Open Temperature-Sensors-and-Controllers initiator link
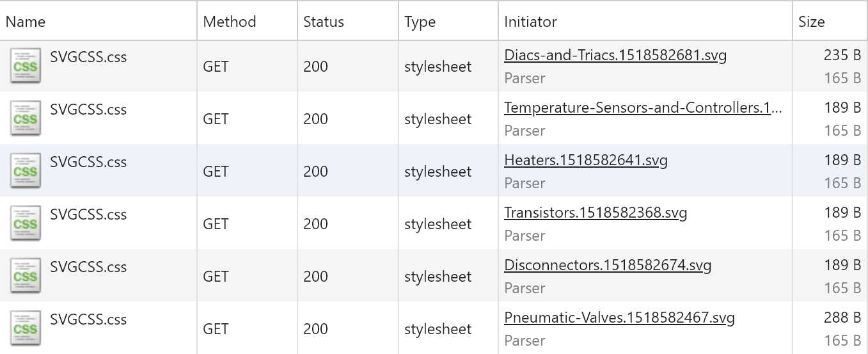 tap(643, 108)
